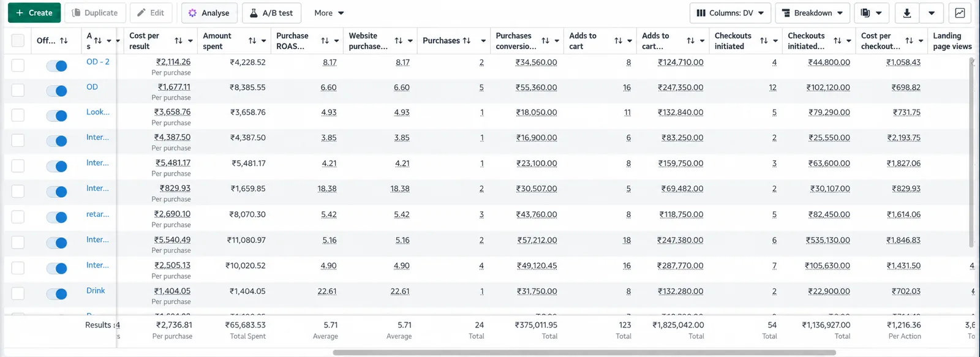Expand the export options arrow
This screenshot has height=357, width=980.
tap(932, 13)
